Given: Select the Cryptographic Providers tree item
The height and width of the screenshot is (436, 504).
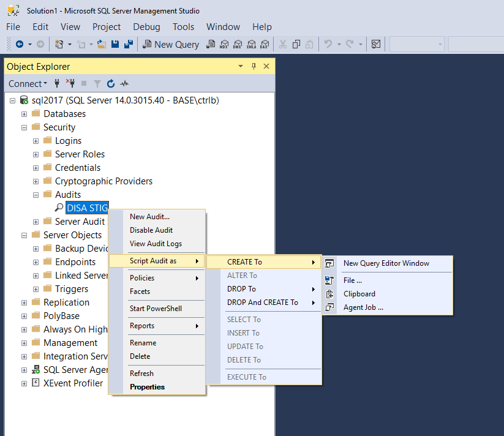Looking at the screenshot, I should [x=103, y=181].
